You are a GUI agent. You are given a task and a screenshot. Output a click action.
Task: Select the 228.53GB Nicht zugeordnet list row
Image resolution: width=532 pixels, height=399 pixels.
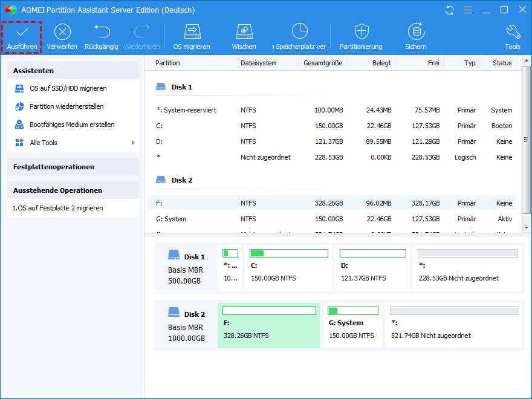pyautogui.click(x=332, y=157)
